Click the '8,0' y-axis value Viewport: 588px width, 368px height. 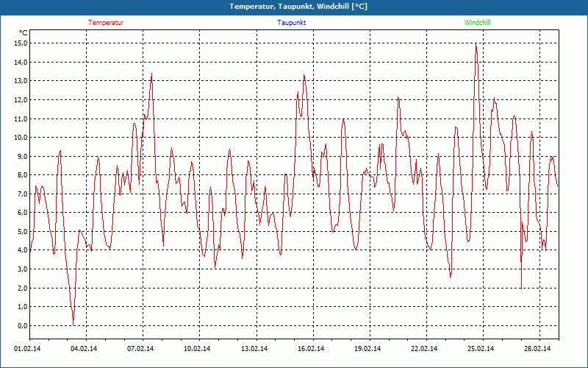click(x=23, y=175)
